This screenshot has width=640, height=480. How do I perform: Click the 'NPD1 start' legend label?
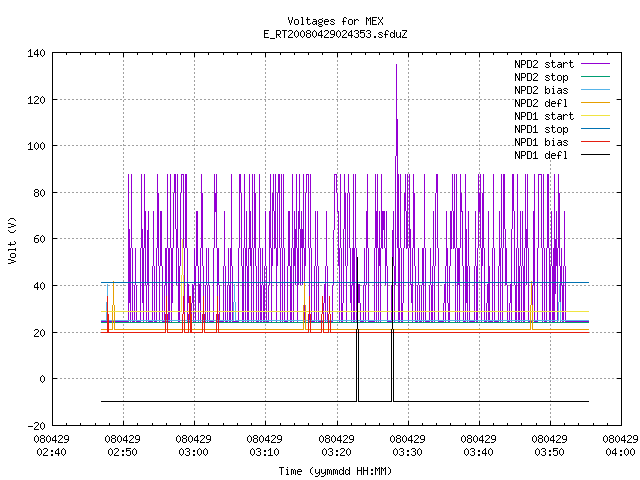pos(544,116)
